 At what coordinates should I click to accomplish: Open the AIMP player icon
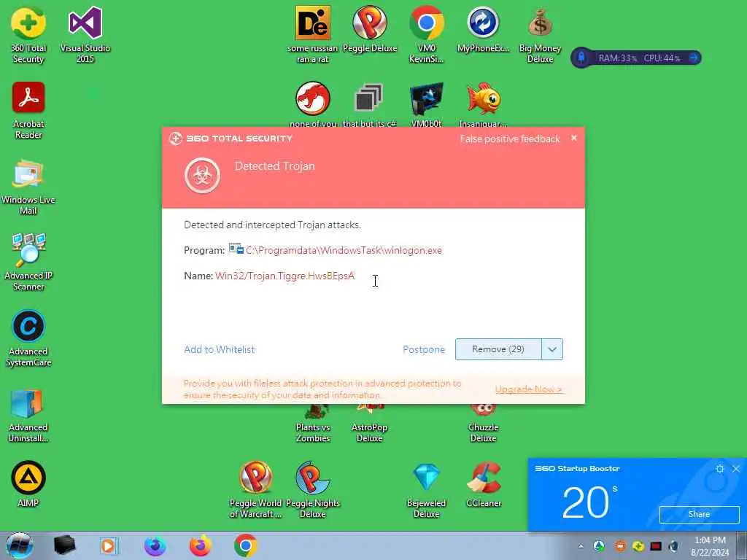[28, 483]
